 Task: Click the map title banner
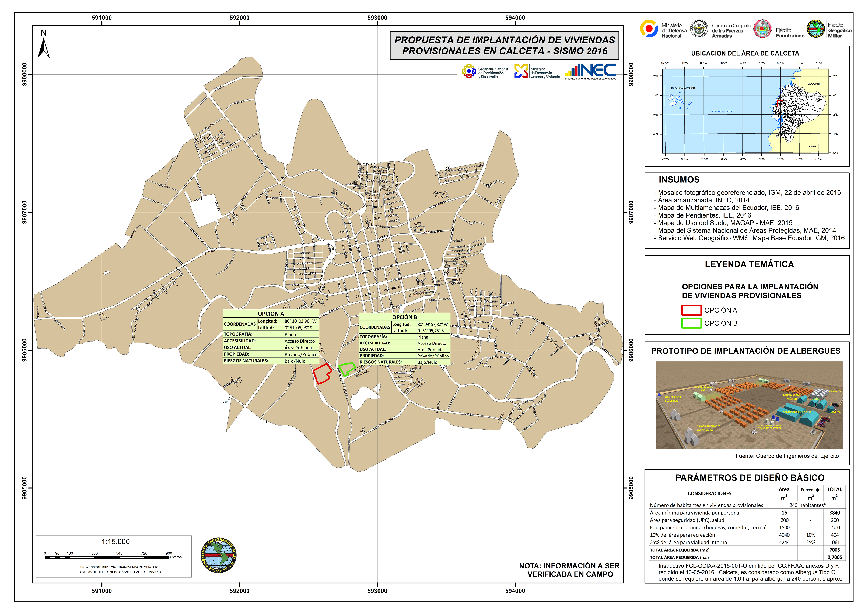504,45
